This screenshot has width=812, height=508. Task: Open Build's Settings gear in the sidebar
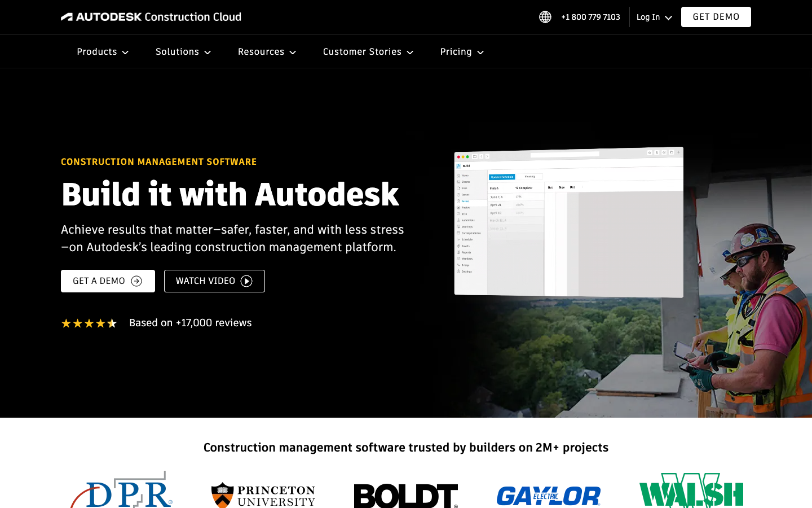point(458,271)
